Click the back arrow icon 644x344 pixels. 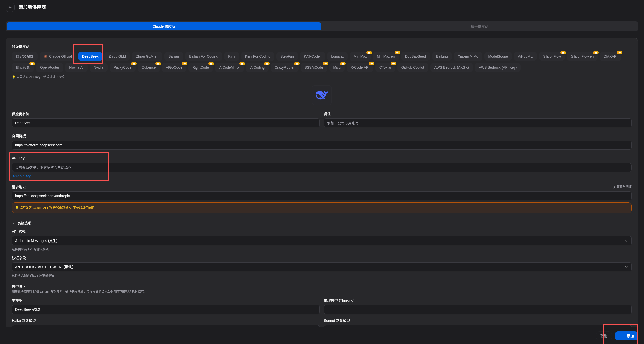(x=10, y=7)
